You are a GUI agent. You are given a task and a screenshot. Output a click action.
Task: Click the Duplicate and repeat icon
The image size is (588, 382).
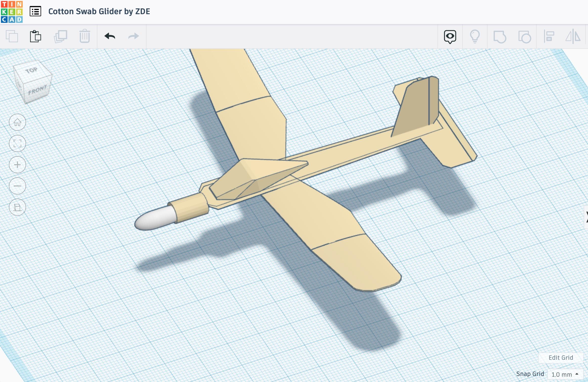[60, 36]
